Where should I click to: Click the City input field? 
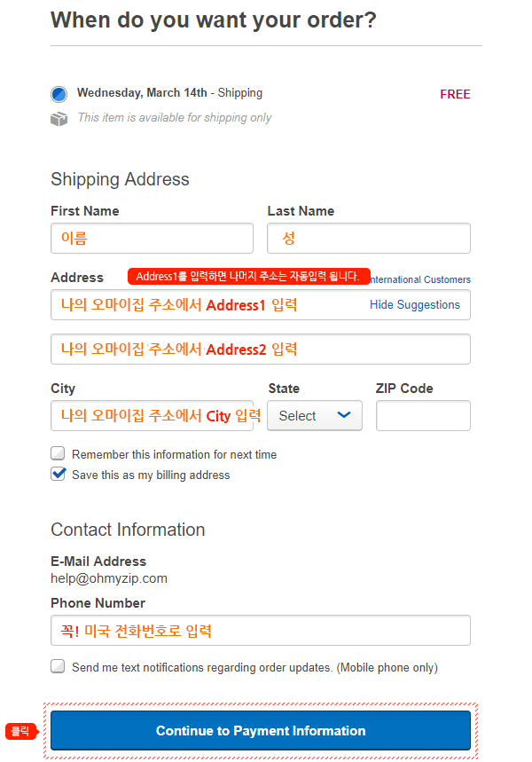pyautogui.click(x=152, y=416)
